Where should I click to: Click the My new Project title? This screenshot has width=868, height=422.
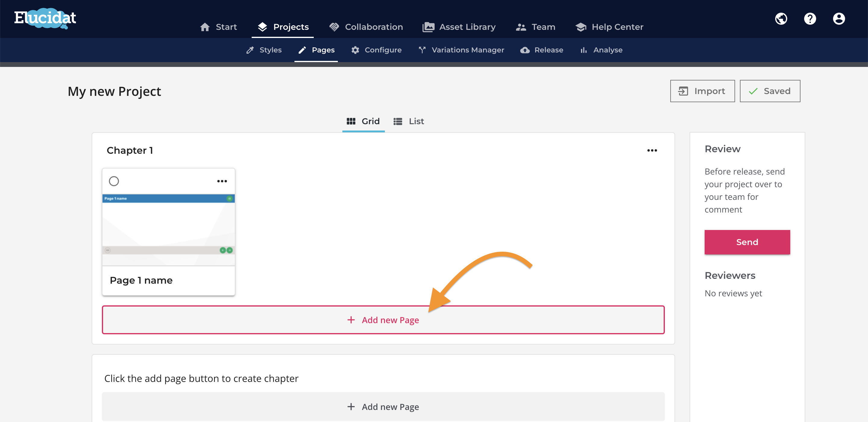pyautogui.click(x=114, y=92)
